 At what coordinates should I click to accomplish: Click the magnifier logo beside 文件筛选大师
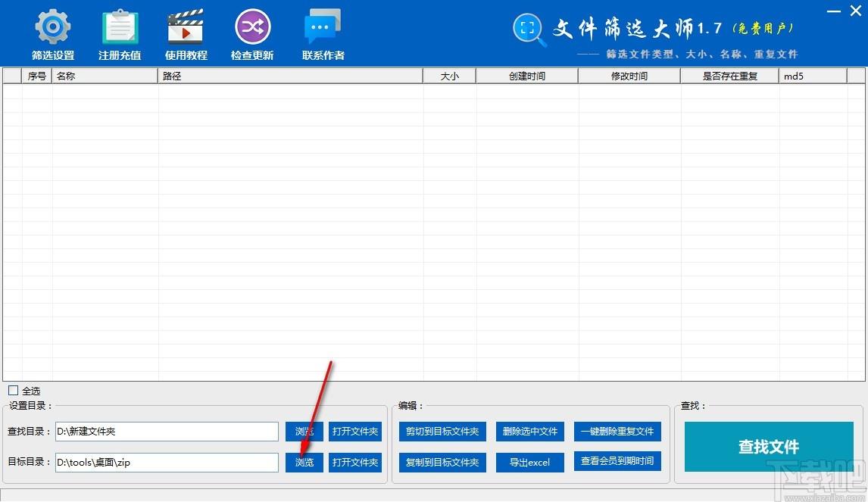[x=529, y=30]
